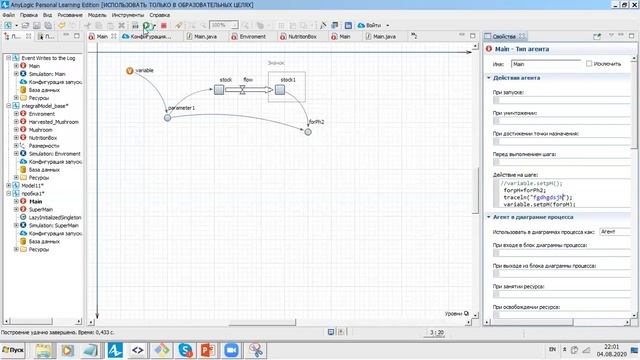Click the Windows Пуск start button
This screenshot has width=640, height=360.
(x=13, y=350)
